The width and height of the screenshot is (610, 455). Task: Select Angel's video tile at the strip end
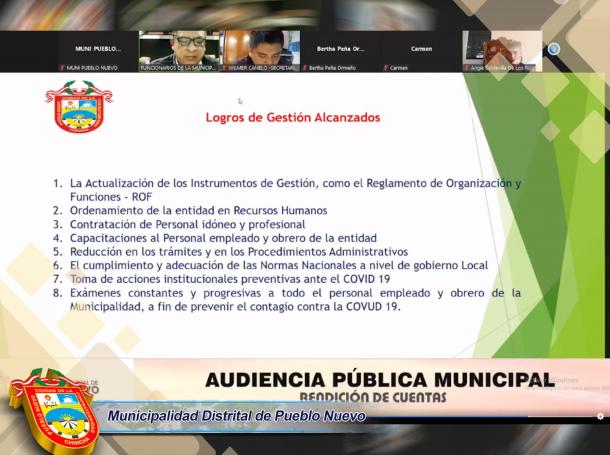coord(502,50)
